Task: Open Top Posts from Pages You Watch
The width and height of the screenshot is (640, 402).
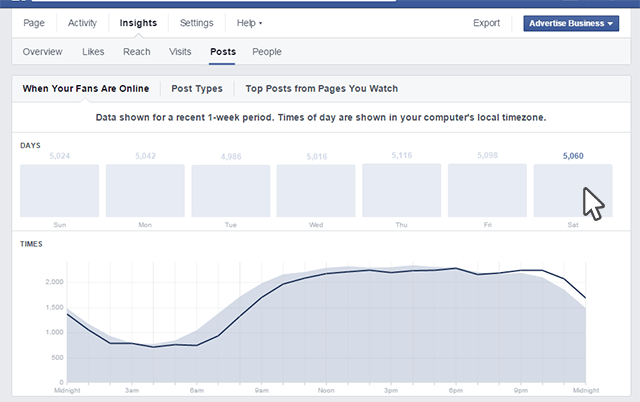Action: tap(322, 89)
